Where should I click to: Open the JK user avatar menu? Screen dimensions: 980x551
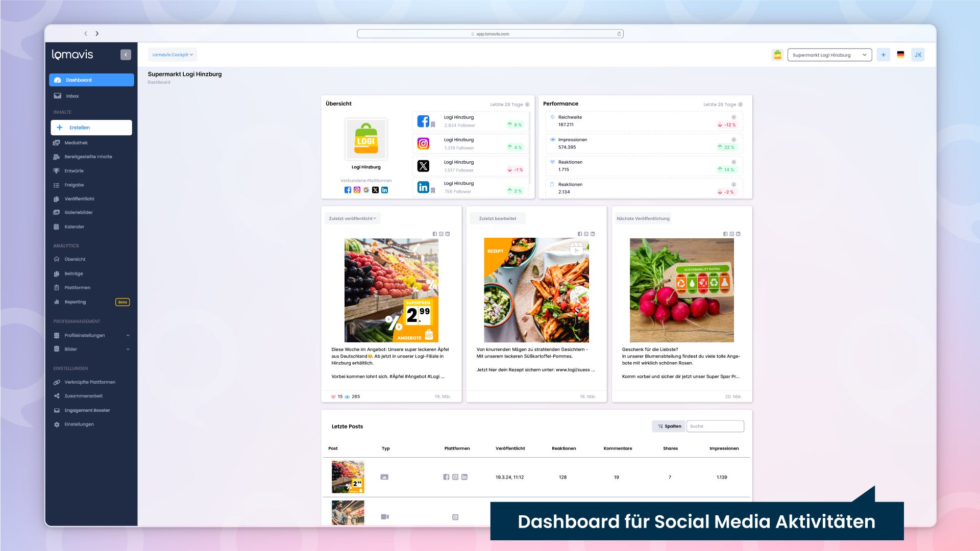pos(918,55)
